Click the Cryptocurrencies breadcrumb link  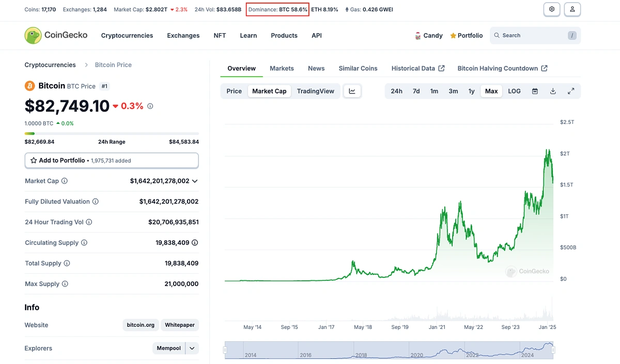click(50, 65)
